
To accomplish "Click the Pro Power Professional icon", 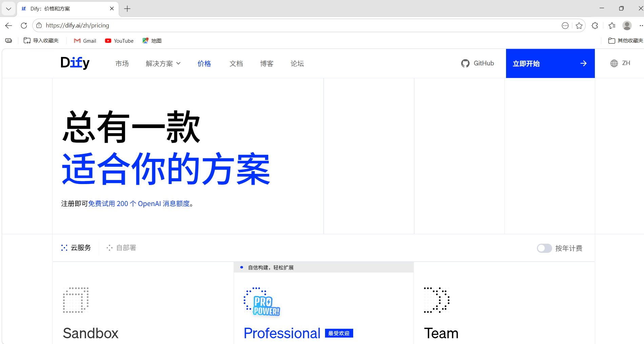I will coord(262,302).
